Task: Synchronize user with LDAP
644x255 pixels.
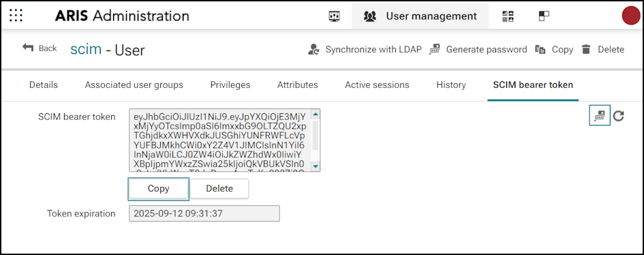Action: [365, 50]
